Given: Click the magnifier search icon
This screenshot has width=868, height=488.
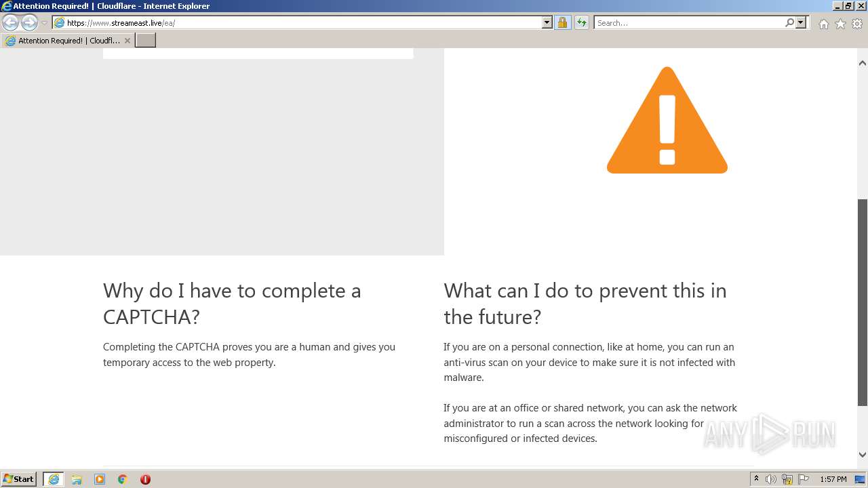Looking at the screenshot, I should [789, 22].
